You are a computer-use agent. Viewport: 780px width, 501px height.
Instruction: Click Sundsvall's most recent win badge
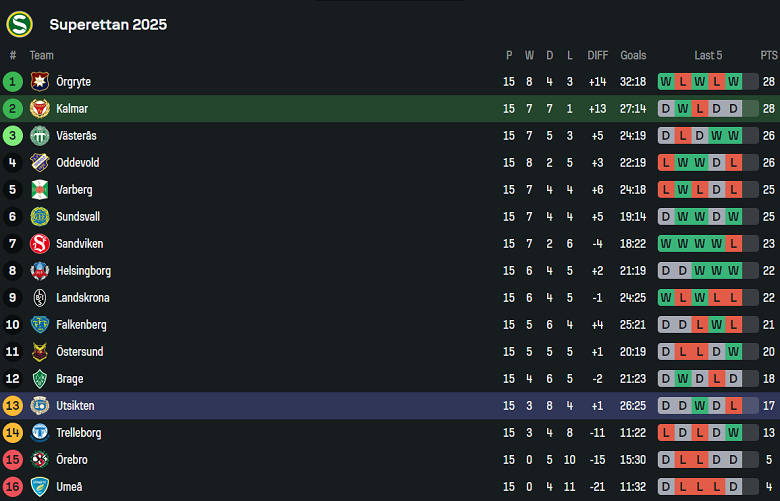point(734,217)
